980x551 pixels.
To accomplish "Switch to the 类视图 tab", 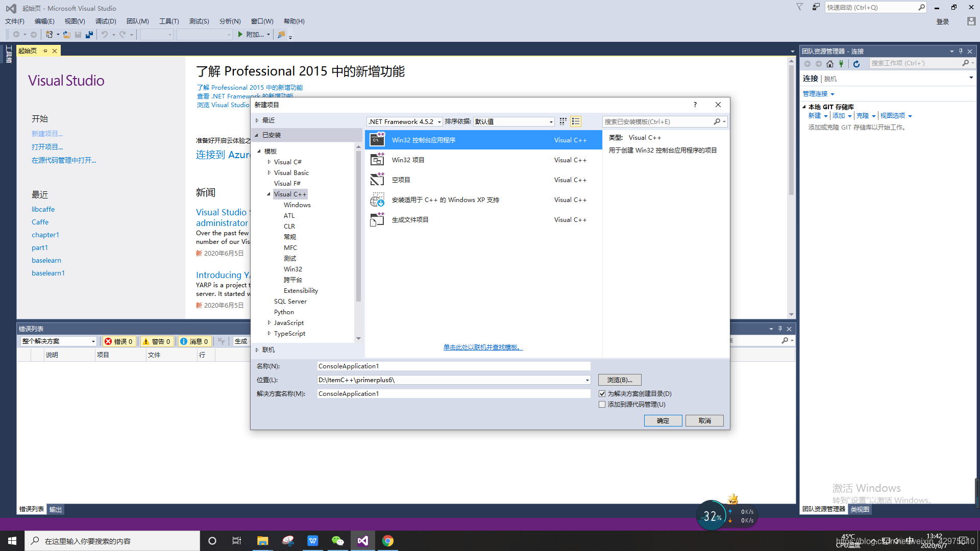I will tap(860, 509).
